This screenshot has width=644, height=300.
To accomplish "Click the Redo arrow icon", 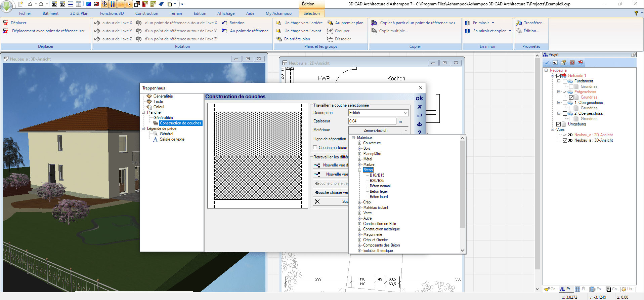I will pos(41,4).
